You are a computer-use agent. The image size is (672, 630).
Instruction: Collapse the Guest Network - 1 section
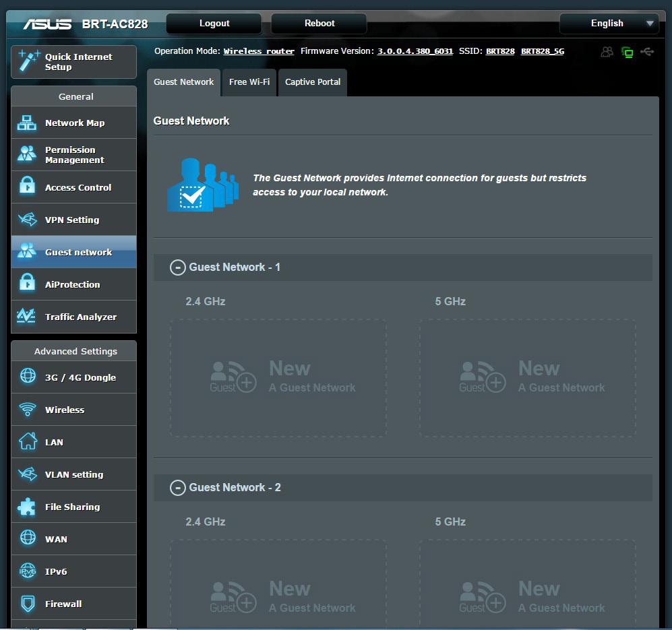[177, 267]
